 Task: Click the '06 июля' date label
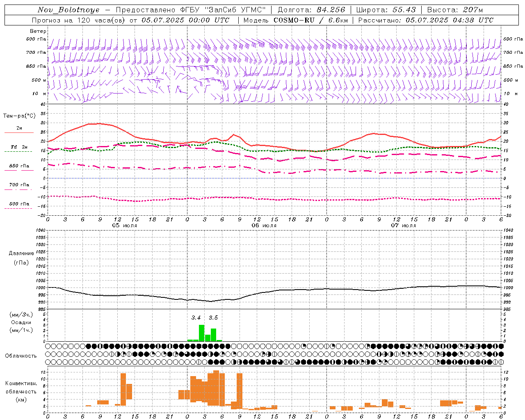pyautogui.click(x=264, y=226)
